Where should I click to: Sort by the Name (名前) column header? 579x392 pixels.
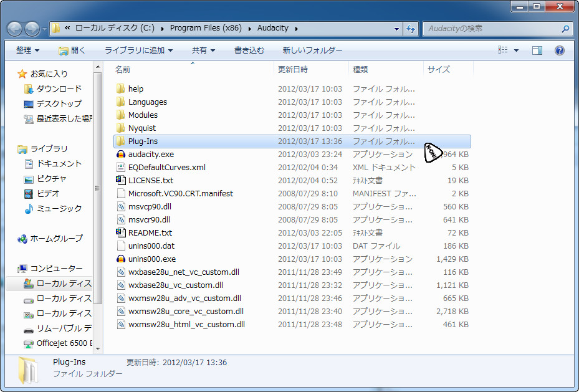194,69
